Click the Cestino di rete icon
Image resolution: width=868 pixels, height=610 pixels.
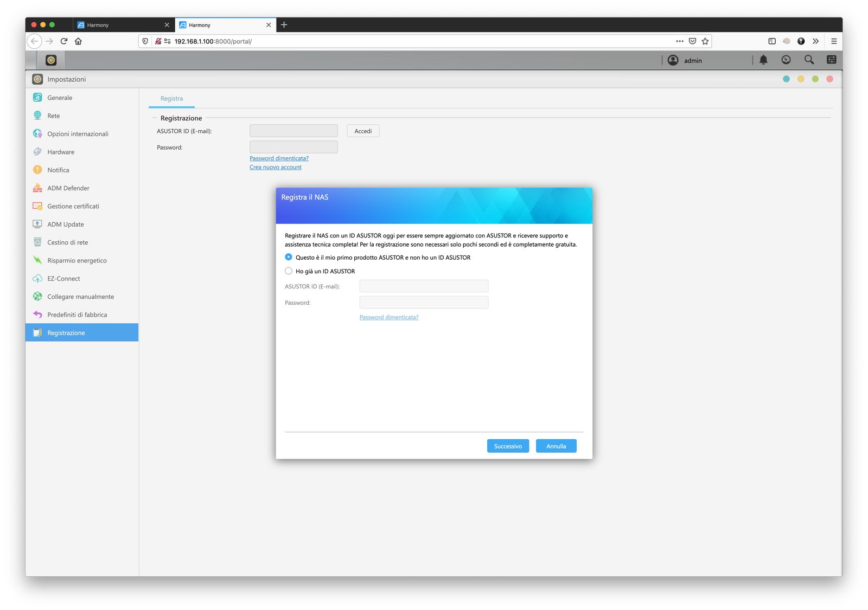[x=37, y=242]
